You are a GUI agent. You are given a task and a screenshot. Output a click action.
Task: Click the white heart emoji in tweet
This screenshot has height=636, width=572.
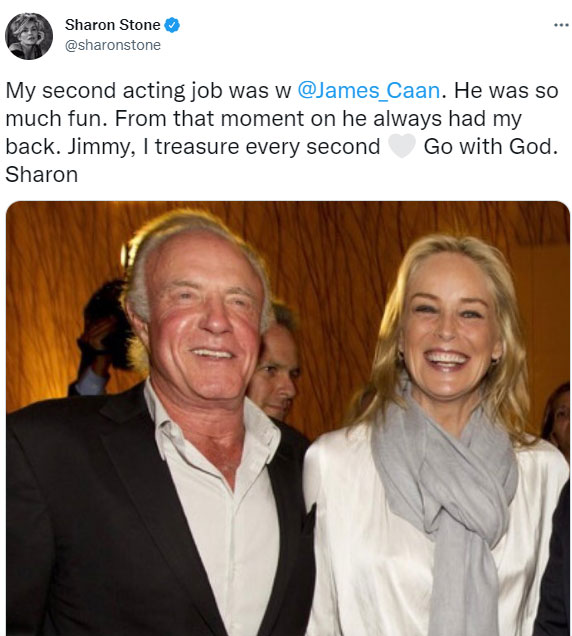[x=402, y=146]
